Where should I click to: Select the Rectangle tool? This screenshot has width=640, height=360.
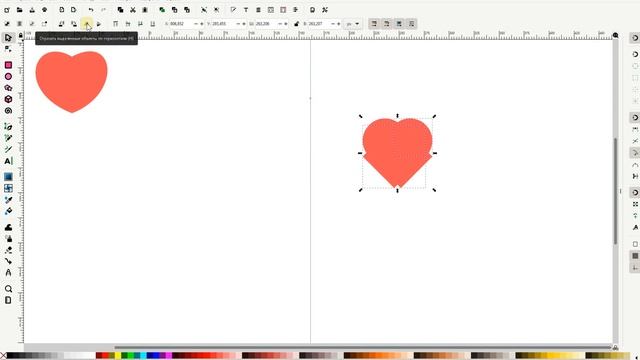8,65
